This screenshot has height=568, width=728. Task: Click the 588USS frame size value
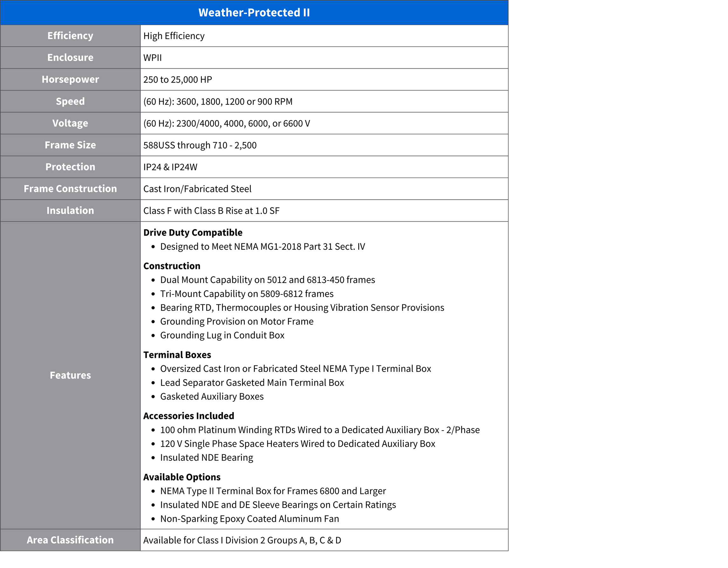click(x=200, y=145)
